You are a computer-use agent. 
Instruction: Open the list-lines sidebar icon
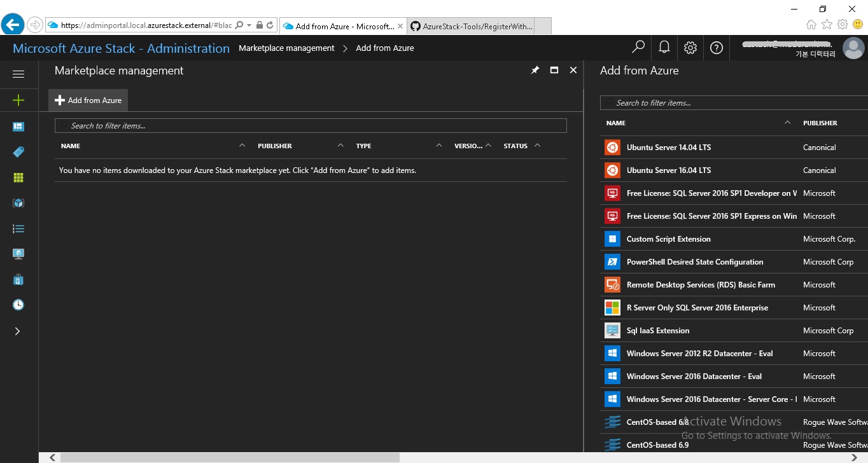click(18, 228)
